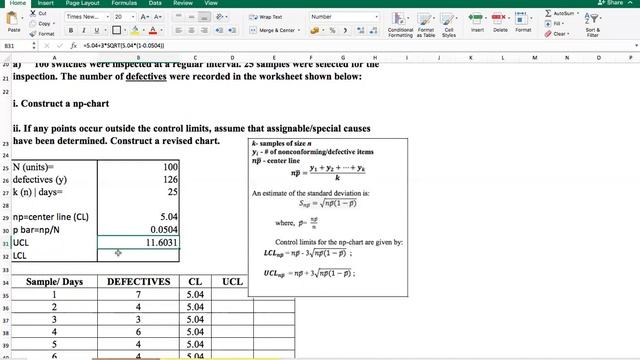
Task: Apply percent style number format
Action: tap(332, 31)
